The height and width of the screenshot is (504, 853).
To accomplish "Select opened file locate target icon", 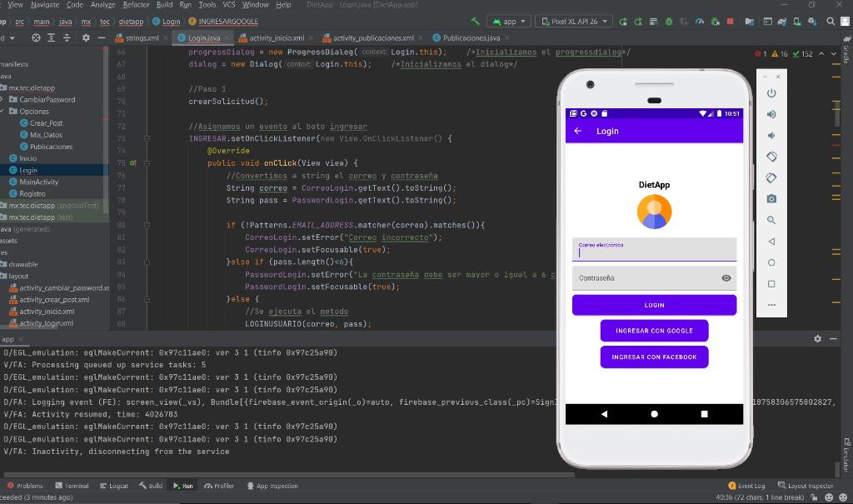I will click(x=36, y=38).
